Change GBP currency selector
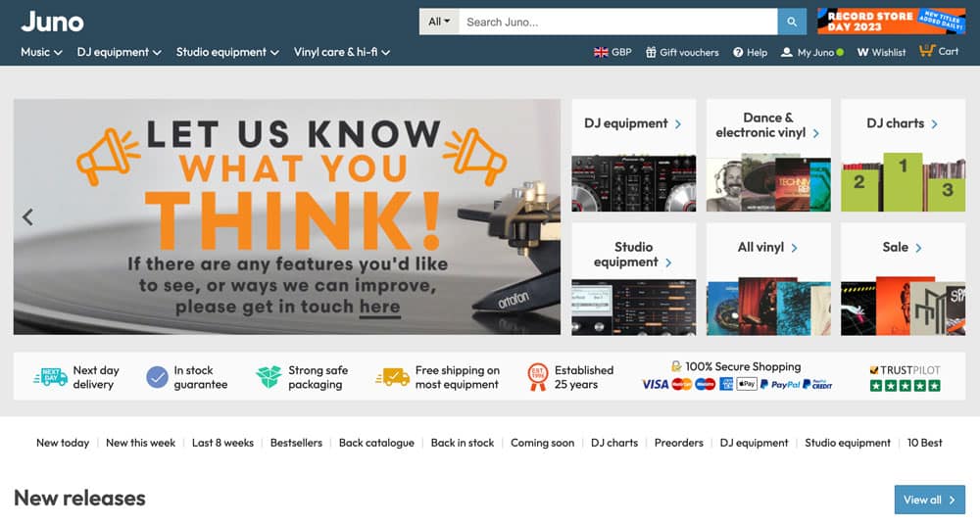980x524 pixels. (612, 53)
